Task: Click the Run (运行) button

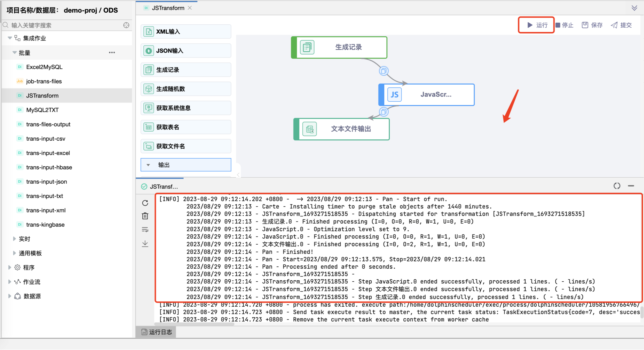Action: pos(537,25)
